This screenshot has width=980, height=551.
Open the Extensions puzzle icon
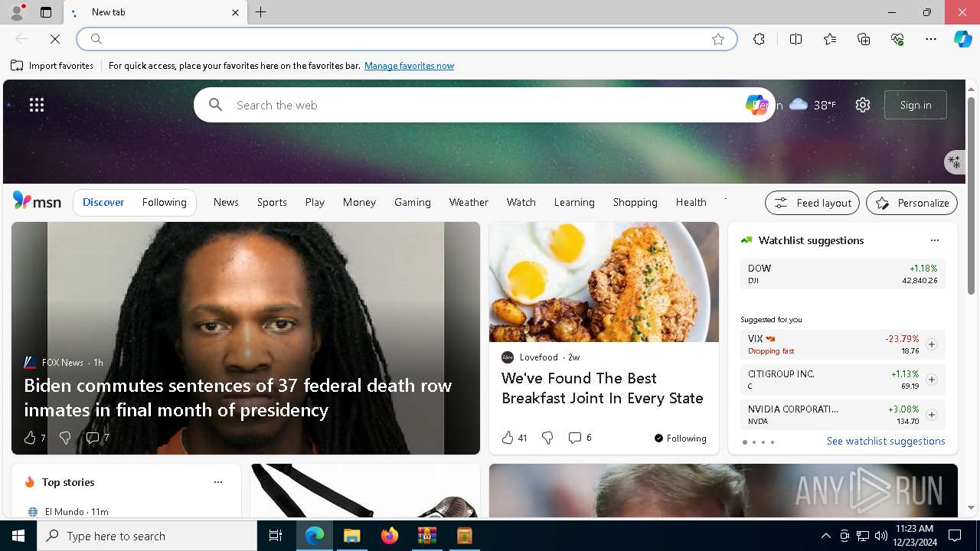click(759, 39)
